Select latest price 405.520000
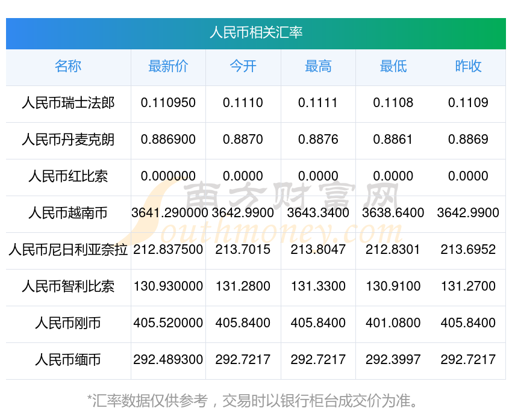Screen dimensions: 512x420 168,323
